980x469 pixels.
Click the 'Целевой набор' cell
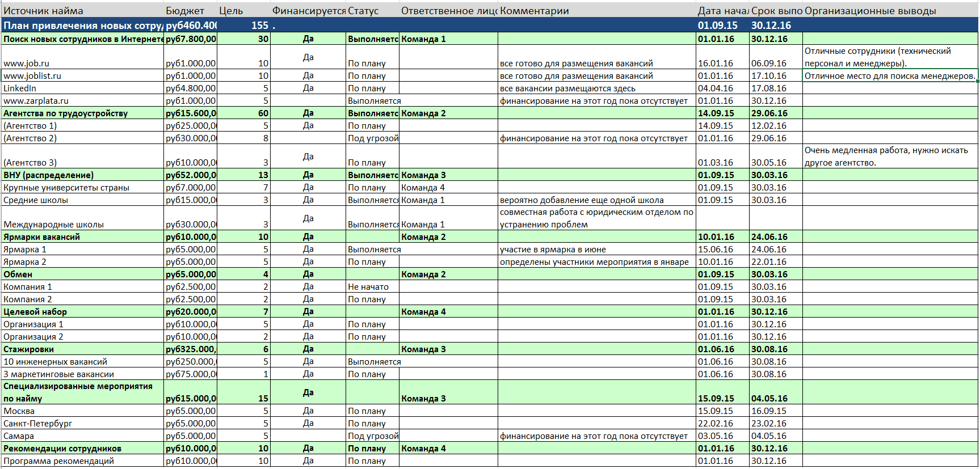(82, 311)
